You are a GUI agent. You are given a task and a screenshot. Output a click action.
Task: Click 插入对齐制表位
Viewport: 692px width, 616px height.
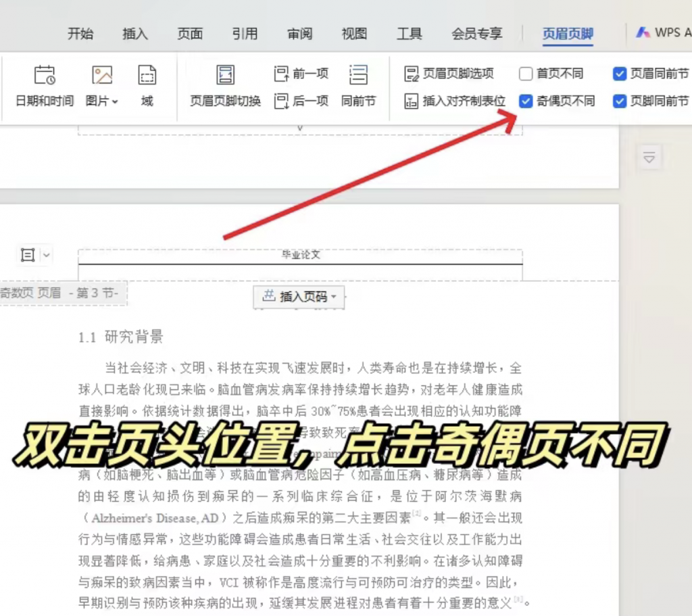455,101
